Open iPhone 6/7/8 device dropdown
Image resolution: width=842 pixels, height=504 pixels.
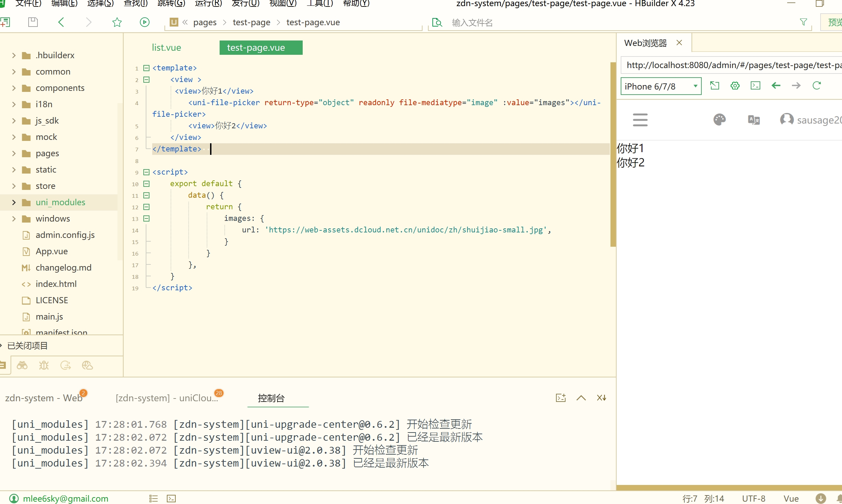[x=661, y=86]
